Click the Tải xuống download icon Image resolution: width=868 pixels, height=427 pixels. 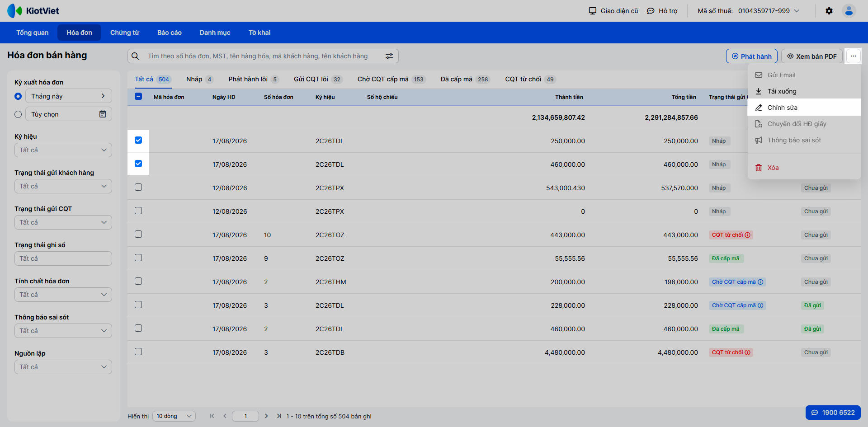[x=759, y=91]
